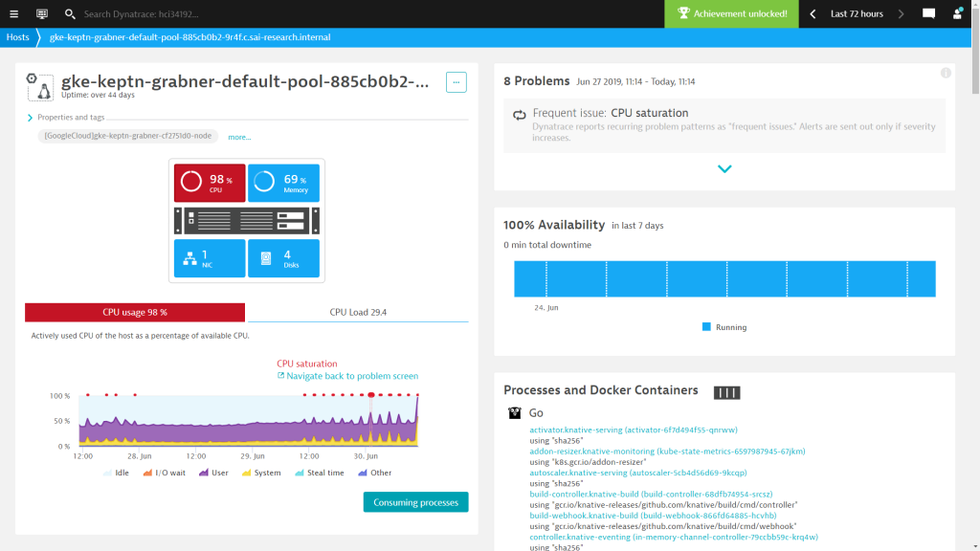Toggle the System series in chart legend
The image size is (980, 551).
pyautogui.click(x=261, y=473)
